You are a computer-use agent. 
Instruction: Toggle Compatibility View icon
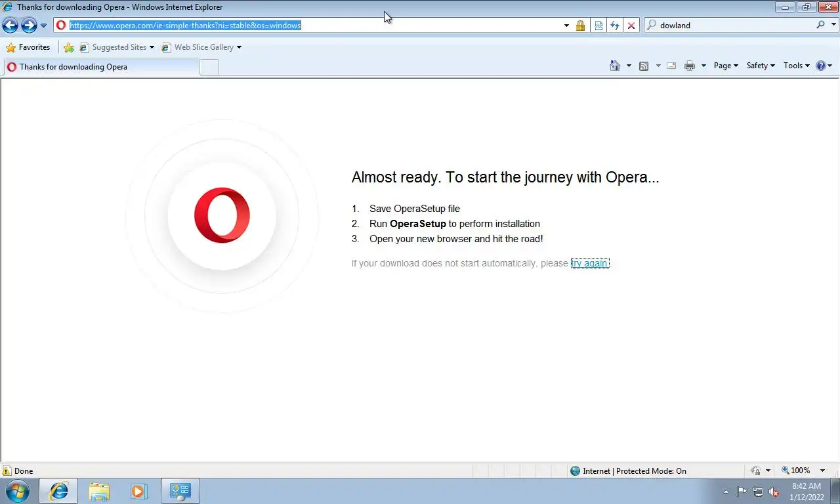[x=598, y=26]
